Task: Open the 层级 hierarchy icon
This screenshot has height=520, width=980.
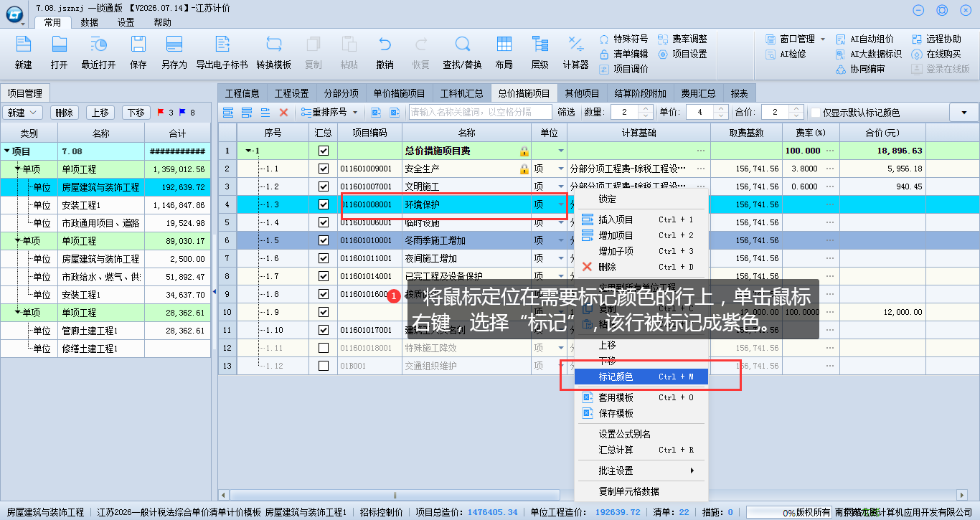Action: pyautogui.click(x=540, y=44)
